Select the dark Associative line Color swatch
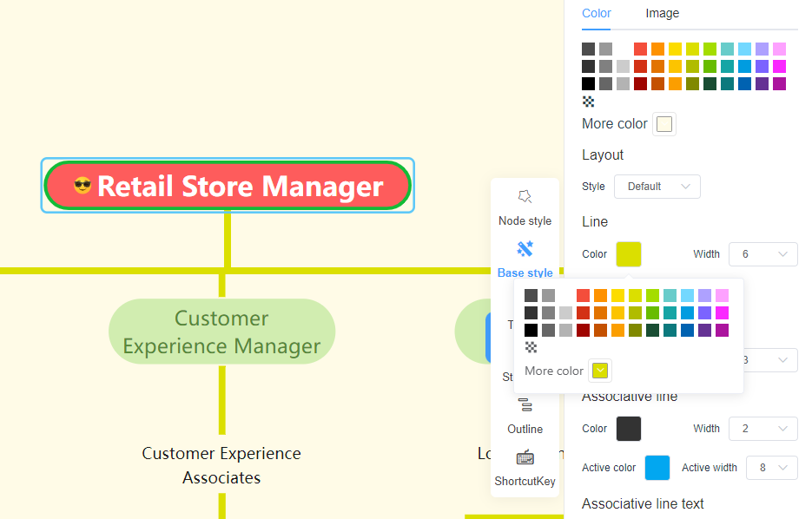This screenshot has width=812, height=519. click(628, 429)
